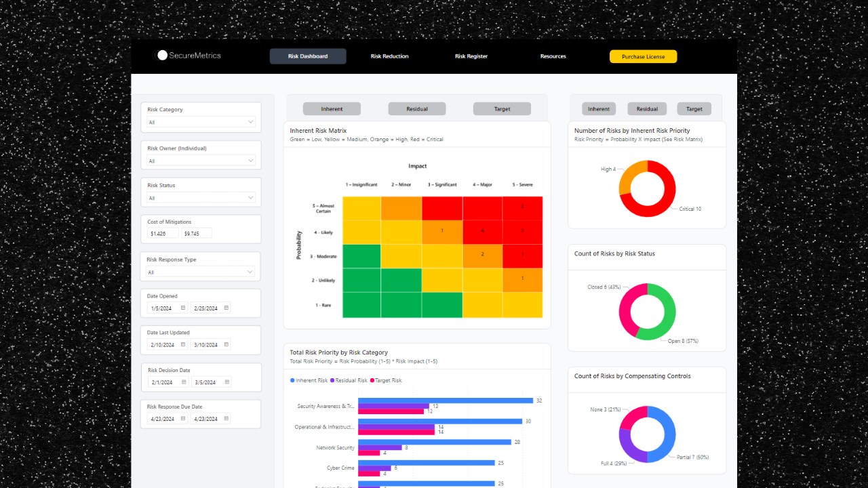868x488 pixels.
Task: Click the Purchase License button
Action: coord(643,56)
